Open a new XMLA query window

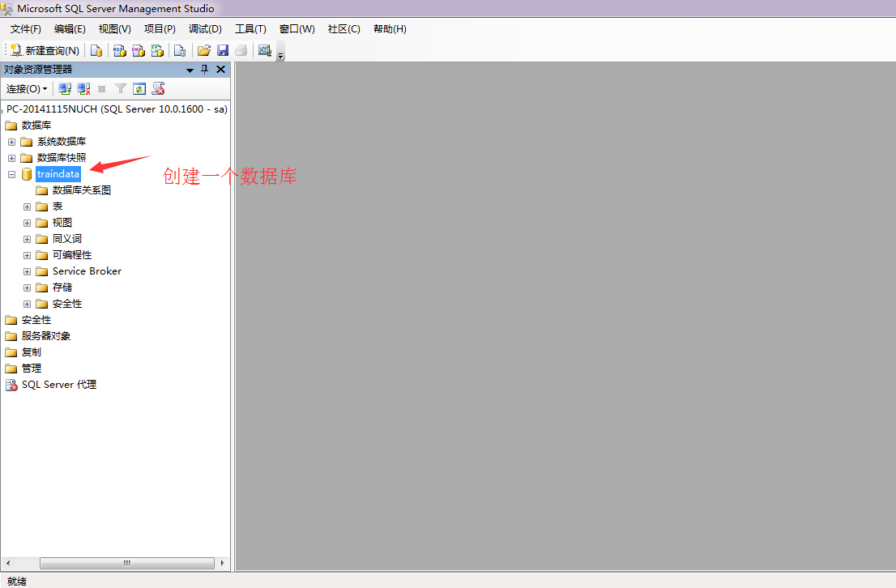[158, 50]
